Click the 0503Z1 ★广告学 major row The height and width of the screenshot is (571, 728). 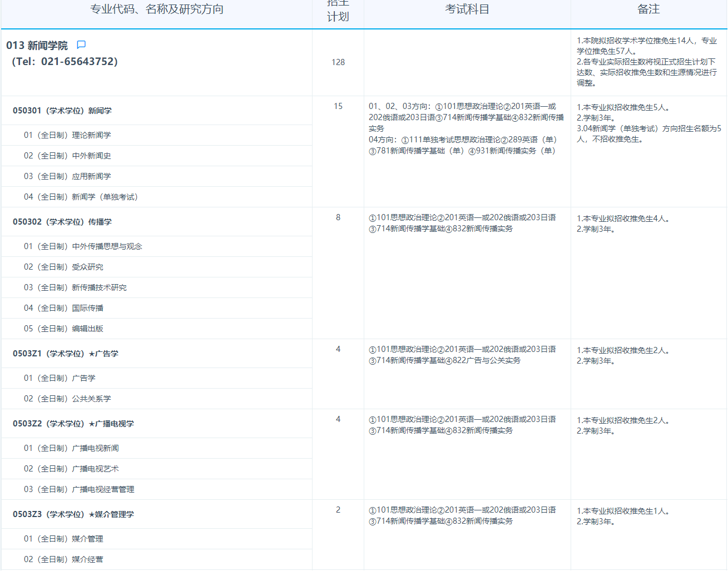coord(66,354)
